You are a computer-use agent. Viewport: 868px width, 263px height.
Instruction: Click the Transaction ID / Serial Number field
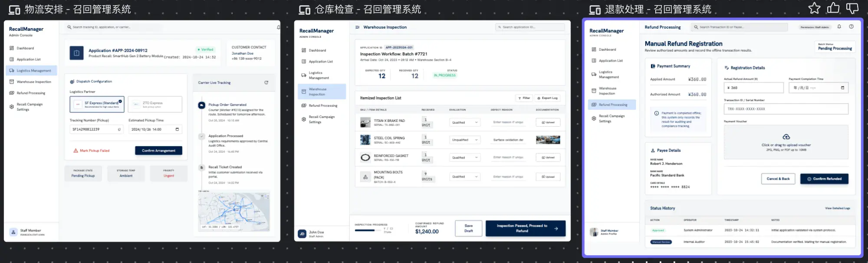click(786, 109)
